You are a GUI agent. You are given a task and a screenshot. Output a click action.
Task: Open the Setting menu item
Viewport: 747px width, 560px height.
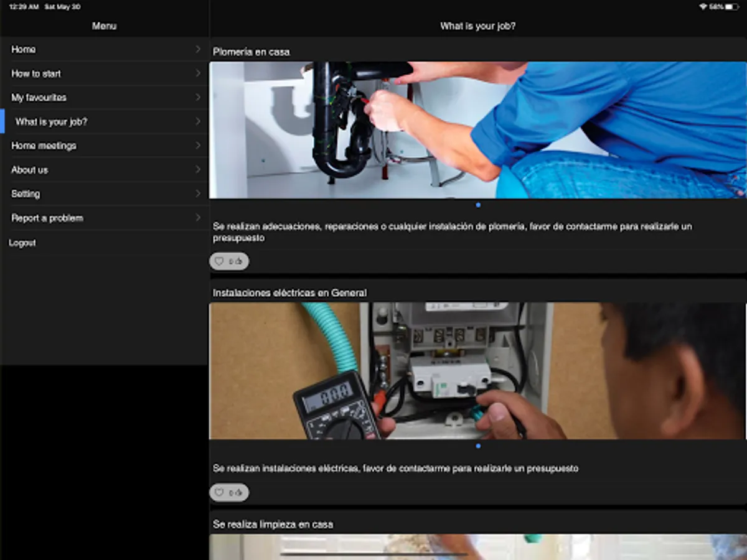(x=104, y=194)
